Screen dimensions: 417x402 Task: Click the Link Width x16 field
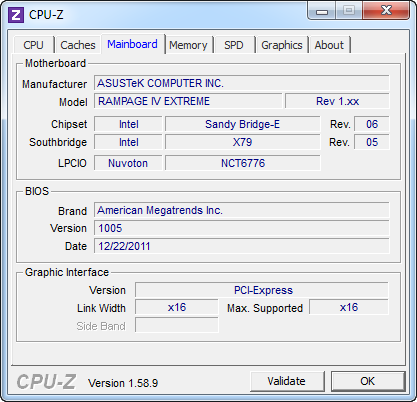pyautogui.click(x=177, y=307)
